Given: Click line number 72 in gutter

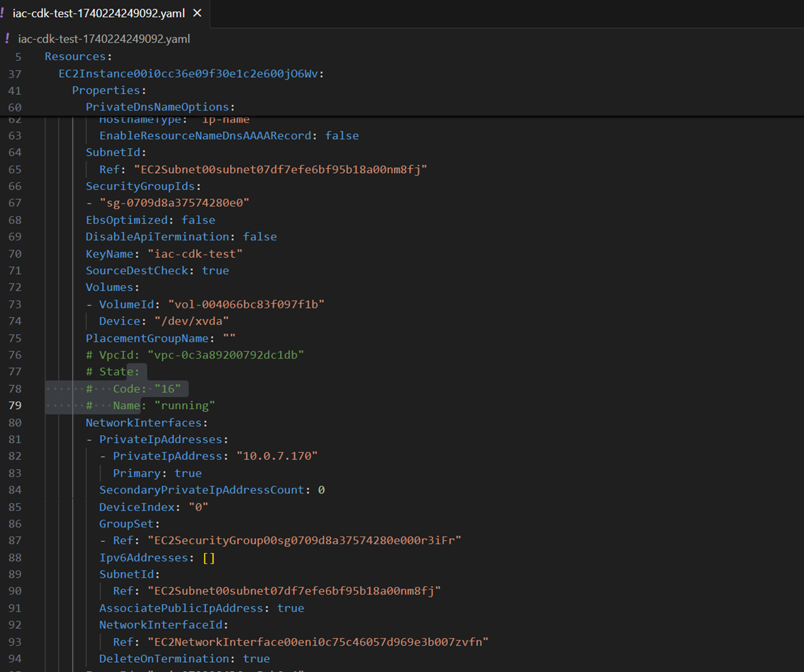Looking at the screenshot, I should point(15,287).
